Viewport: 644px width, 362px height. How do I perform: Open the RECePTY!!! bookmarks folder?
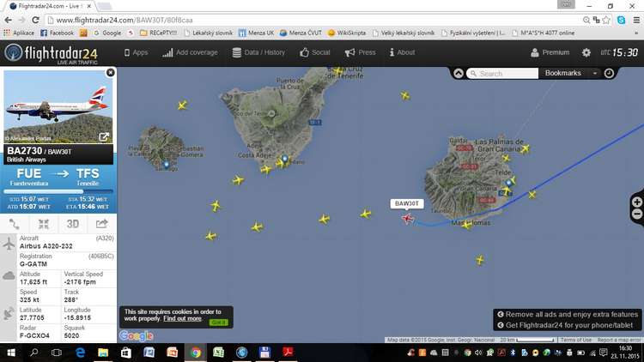(x=159, y=33)
